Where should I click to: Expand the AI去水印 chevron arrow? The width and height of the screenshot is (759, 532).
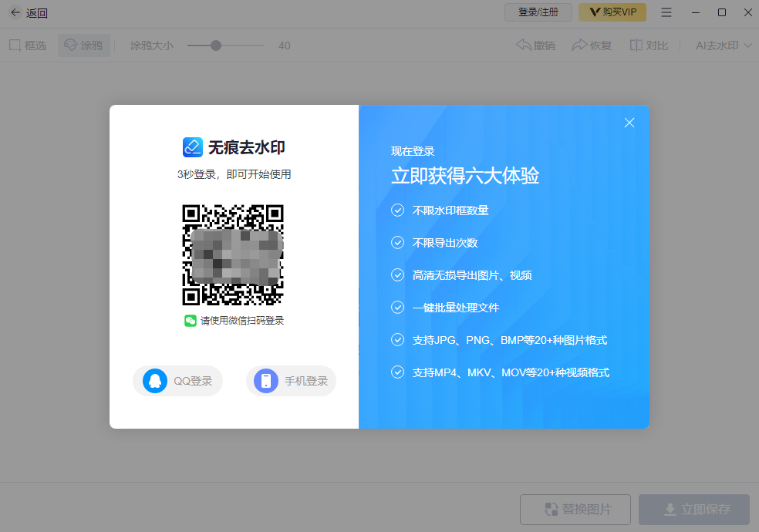[746, 45]
